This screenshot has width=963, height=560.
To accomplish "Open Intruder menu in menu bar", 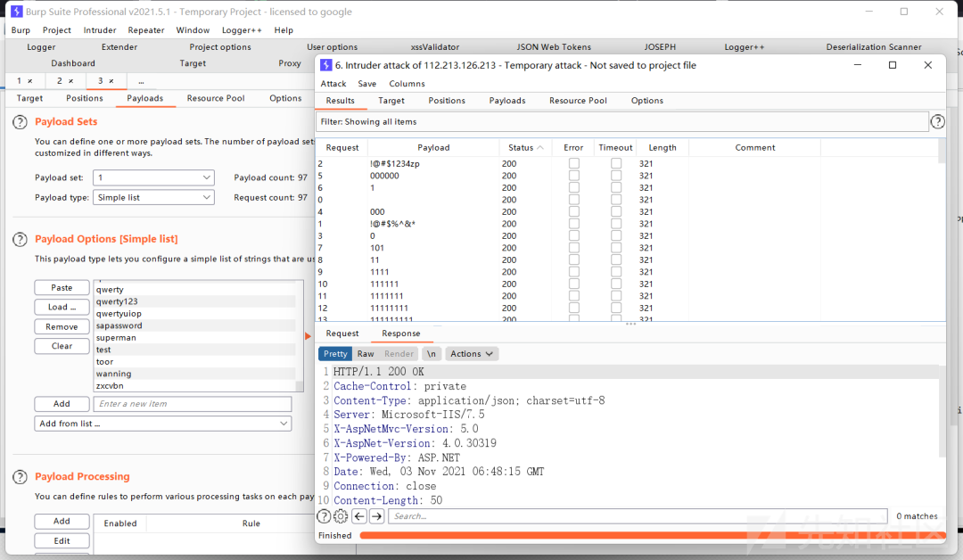I will 100,30.
